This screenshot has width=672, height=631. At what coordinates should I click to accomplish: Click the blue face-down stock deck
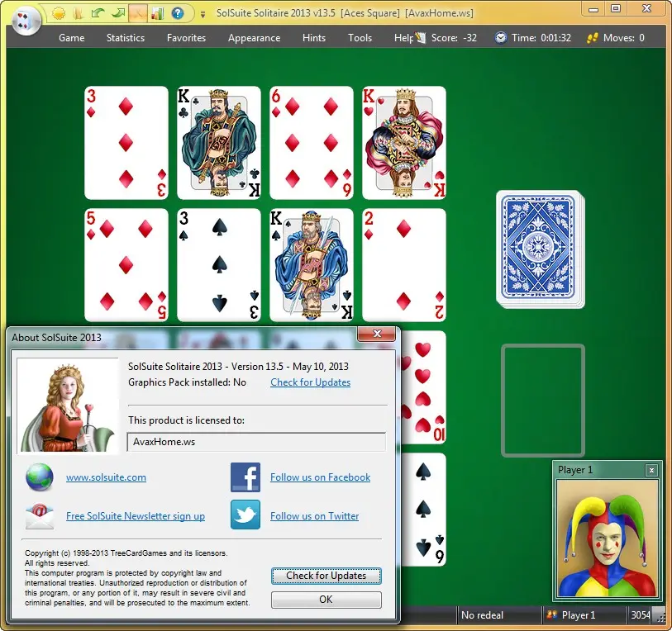[x=540, y=249]
